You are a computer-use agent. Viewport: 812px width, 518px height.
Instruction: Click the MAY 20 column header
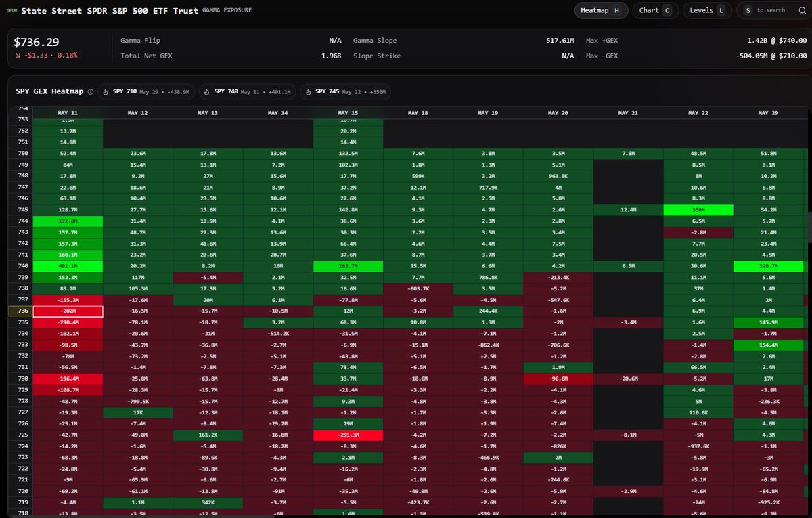558,113
